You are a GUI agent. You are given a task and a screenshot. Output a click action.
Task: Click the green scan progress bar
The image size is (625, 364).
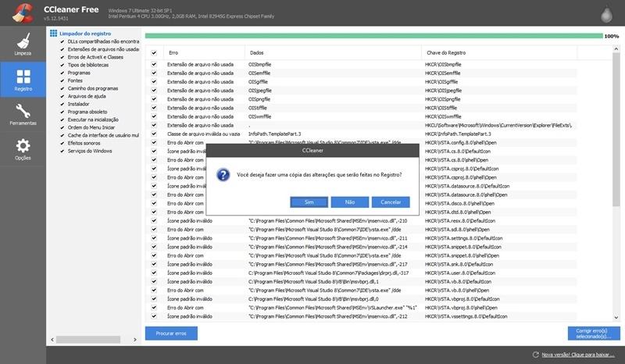(374, 36)
